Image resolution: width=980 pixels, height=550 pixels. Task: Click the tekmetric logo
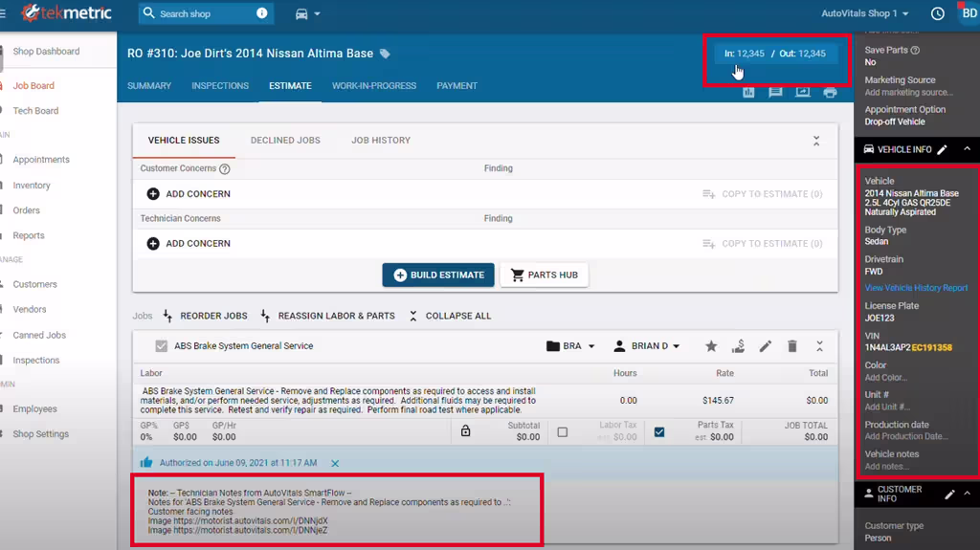click(66, 12)
